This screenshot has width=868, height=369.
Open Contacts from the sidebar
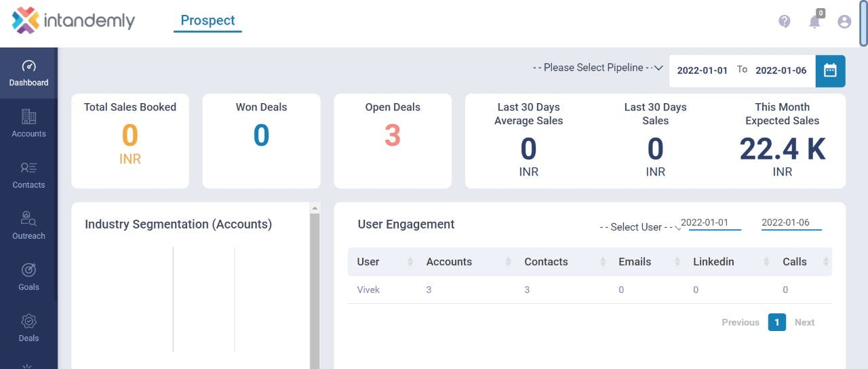coord(28,175)
